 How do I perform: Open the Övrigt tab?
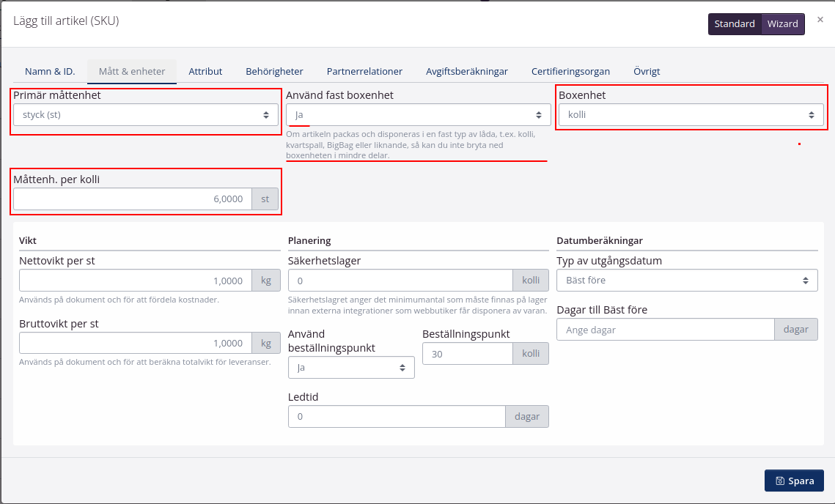(647, 72)
